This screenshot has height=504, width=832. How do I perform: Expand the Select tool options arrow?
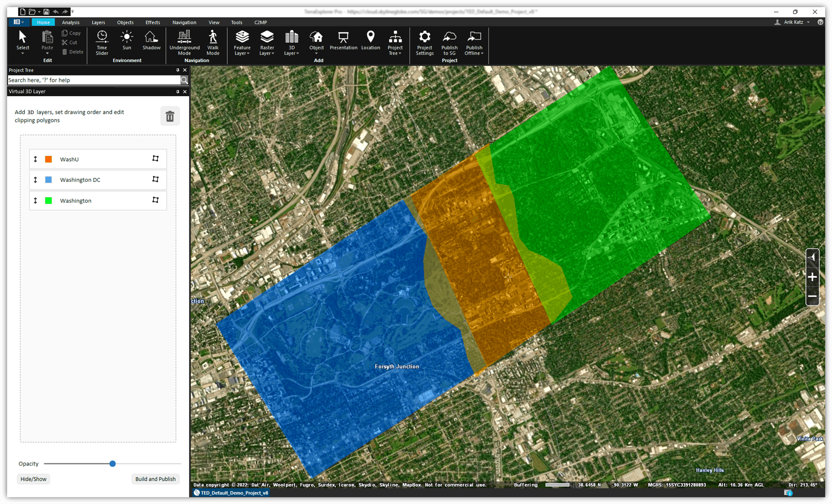(23, 53)
